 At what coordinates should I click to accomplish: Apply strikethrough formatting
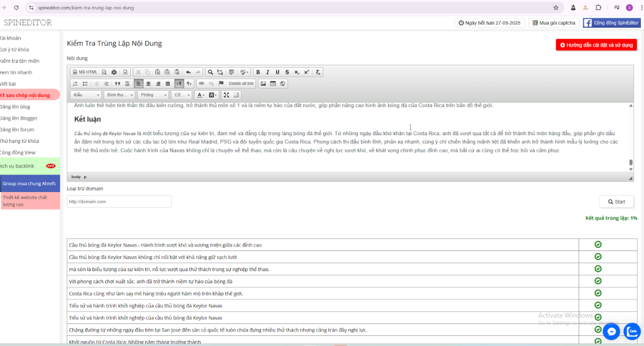[287, 72]
